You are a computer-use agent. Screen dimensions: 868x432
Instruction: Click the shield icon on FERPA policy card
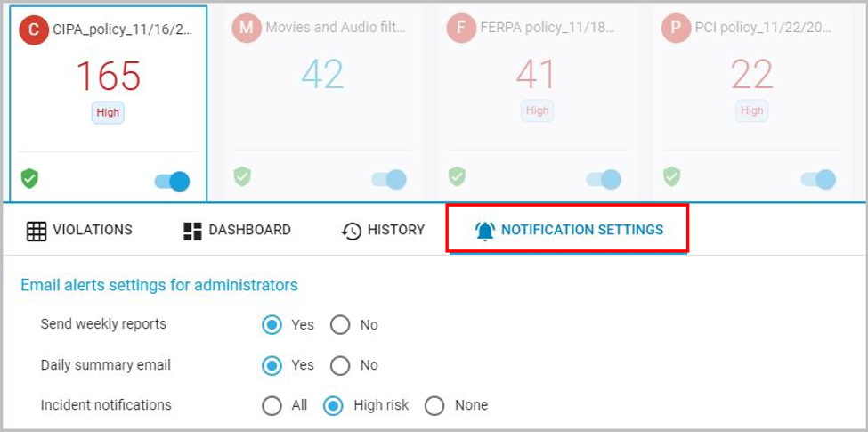(x=457, y=176)
